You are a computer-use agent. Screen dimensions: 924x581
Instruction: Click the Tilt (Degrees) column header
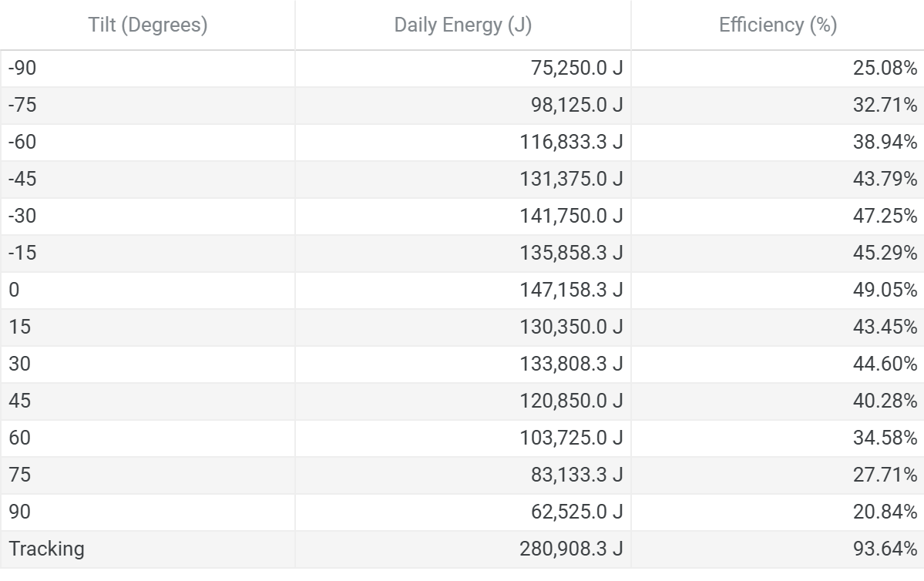click(x=147, y=25)
